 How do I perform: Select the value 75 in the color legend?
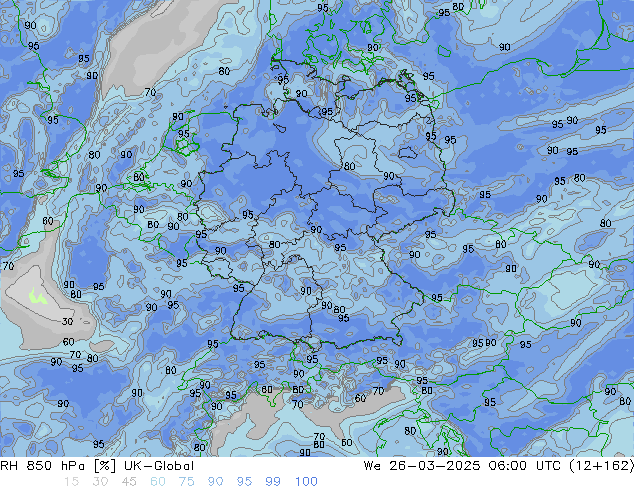(x=186, y=482)
